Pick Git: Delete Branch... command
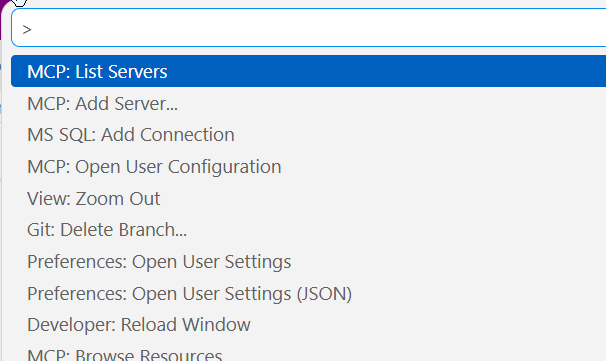Image resolution: width=606 pixels, height=361 pixels. click(x=308, y=230)
